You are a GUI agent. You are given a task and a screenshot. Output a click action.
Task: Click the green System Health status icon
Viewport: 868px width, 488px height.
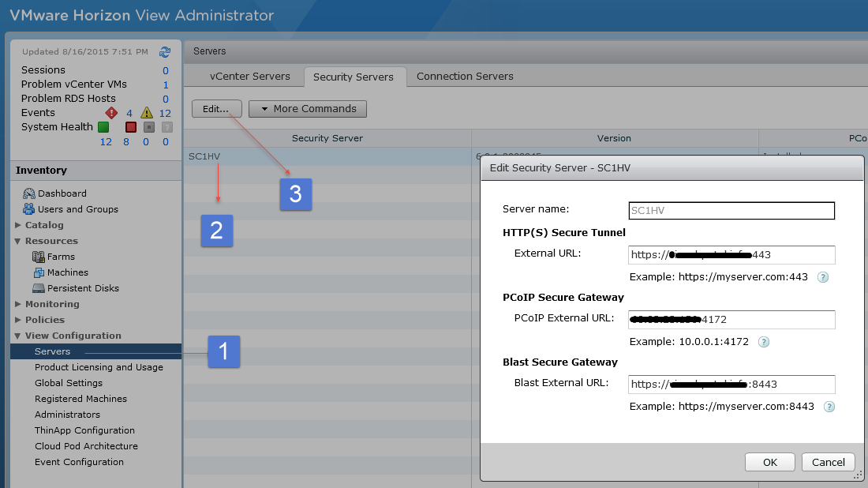(x=103, y=127)
